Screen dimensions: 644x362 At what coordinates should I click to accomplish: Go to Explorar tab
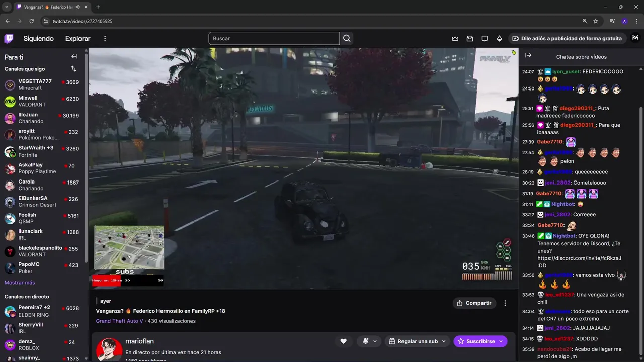[77, 39]
